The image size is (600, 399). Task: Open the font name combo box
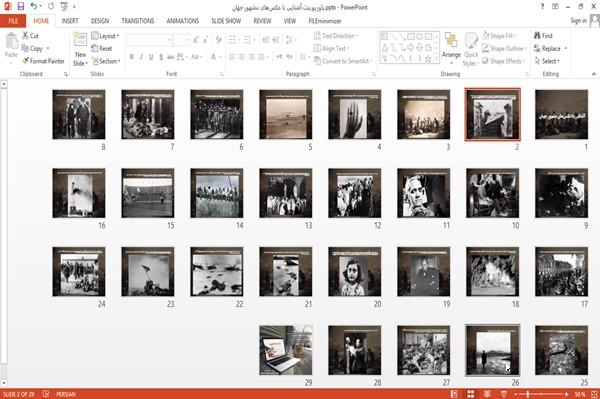149,40
